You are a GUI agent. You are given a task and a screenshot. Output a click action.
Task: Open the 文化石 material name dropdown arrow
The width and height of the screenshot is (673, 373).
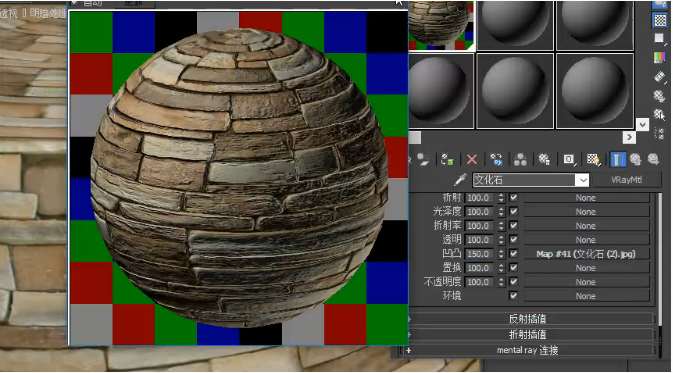tap(582, 180)
